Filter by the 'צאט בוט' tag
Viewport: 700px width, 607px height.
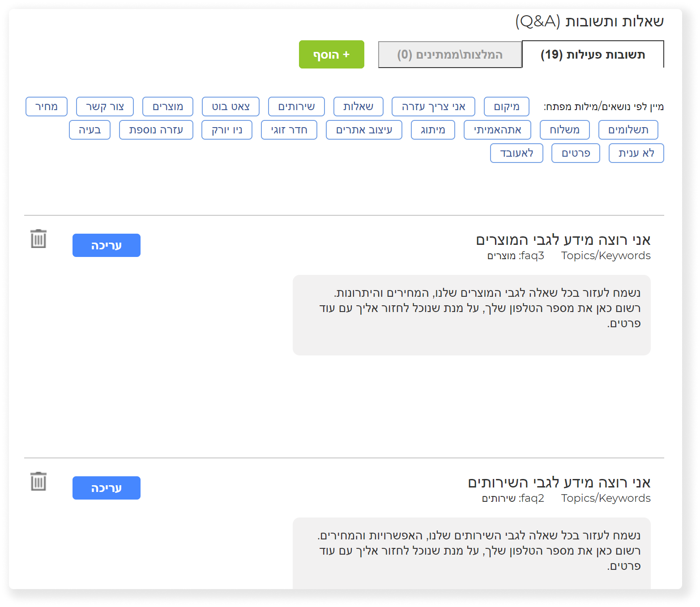click(x=230, y=107)
